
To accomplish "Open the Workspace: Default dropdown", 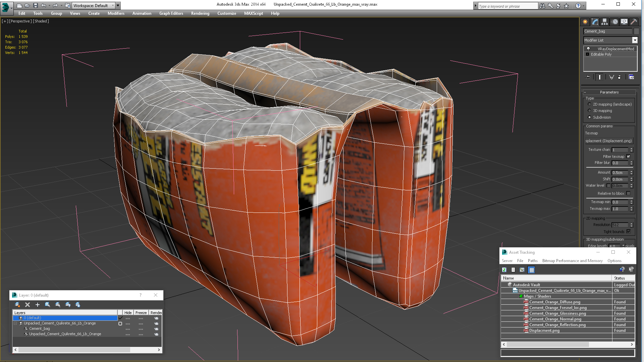I will pyautogui.click(x=113, y=5).
